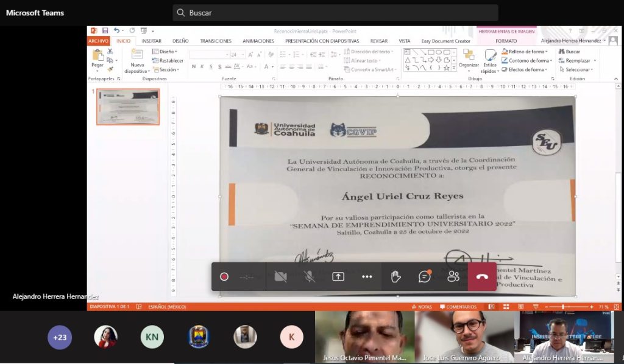Show the +23 additional participants
624x364 pixels.
click(60, 337)
